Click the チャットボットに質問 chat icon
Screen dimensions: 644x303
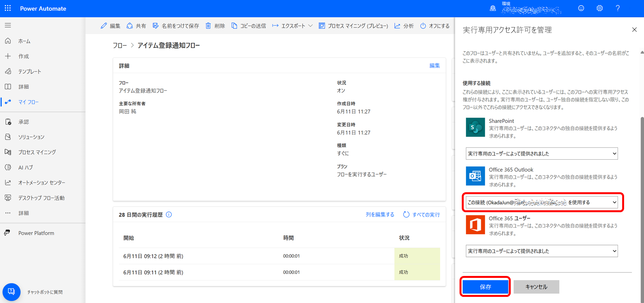12,292
